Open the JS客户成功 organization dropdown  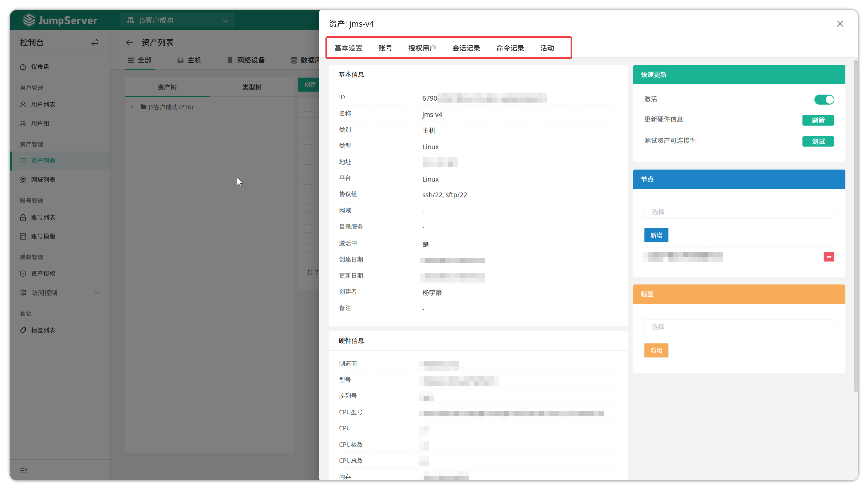coord(177,20)
